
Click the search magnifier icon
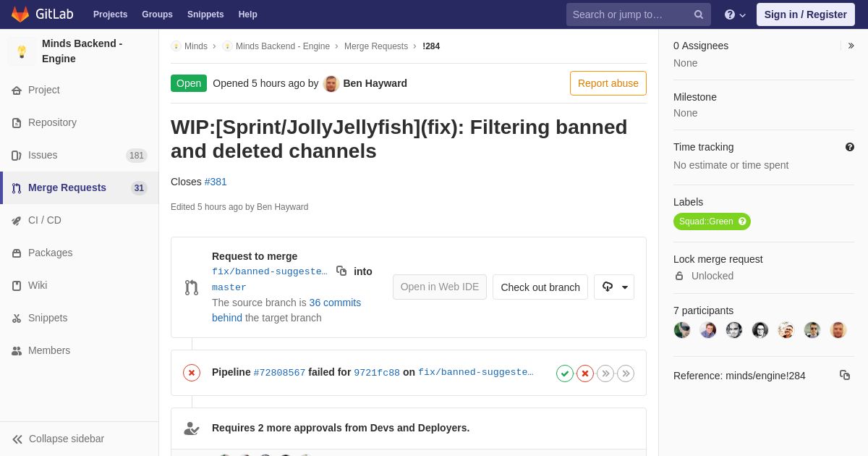[x=699, y=14]
